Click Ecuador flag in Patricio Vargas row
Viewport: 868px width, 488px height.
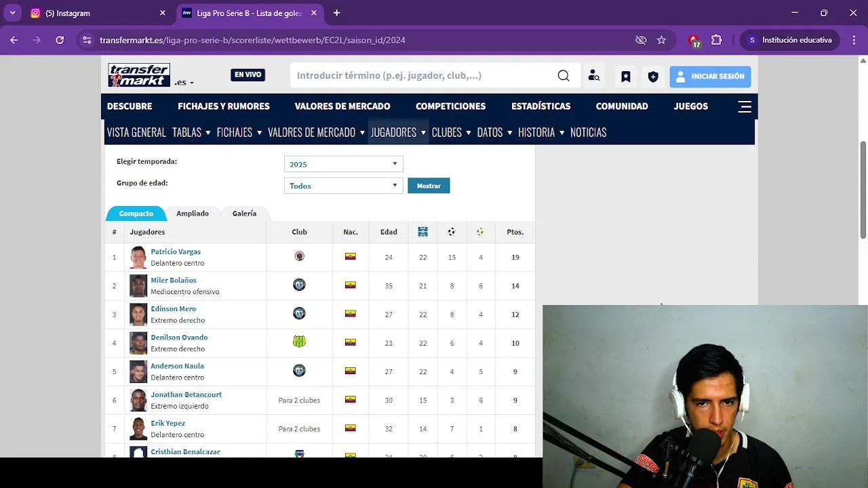pyautogui.click(x=350, y=256)
